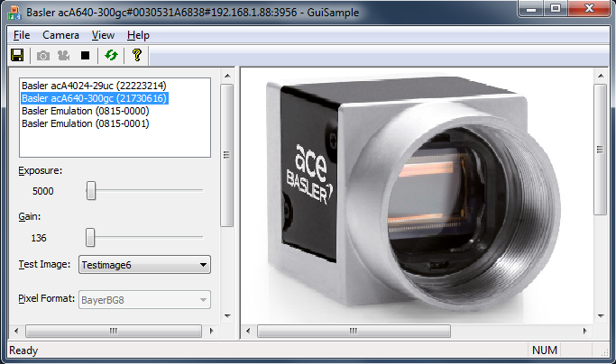616x364 pixels.
Task: Click the up arrow of the left panel vertical scrollbar
Action: point(227,76)
